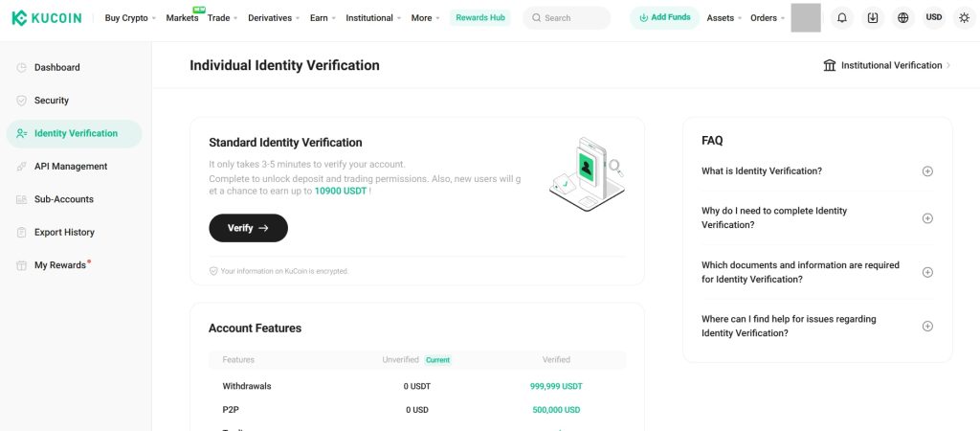This screenshot has height=431, width=980.
Task: Open the Orders dropdown
Action: [x=768, y=18]
